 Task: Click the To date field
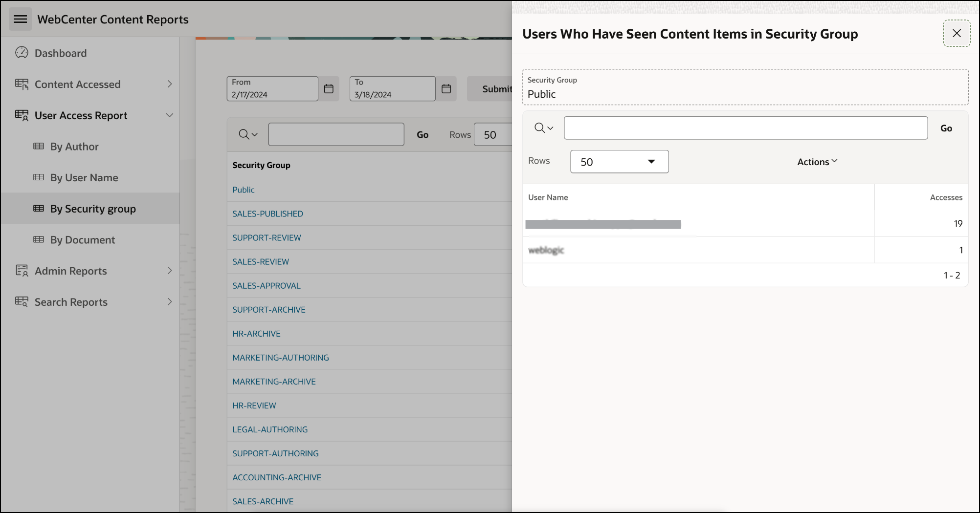[x=392, y=89]
